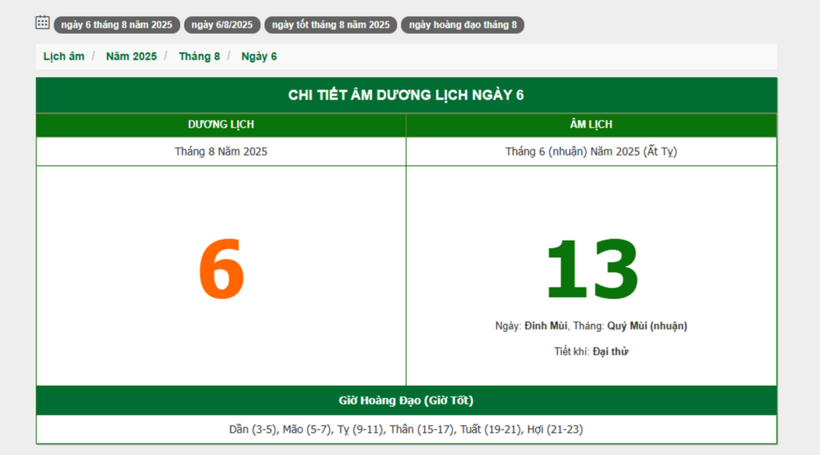820x455 pixels.
Task: Click the large orange solar day 6
Action: tap(221, 271)
